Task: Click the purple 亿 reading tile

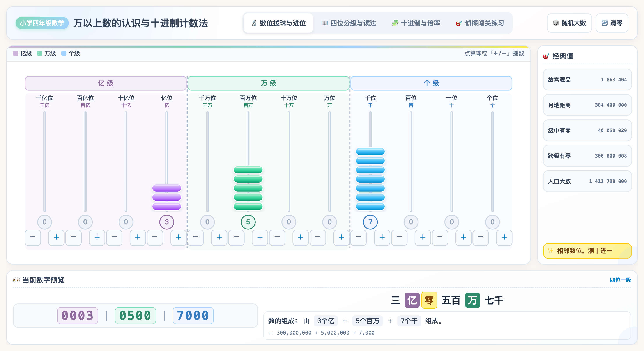Action: point(412,300)
